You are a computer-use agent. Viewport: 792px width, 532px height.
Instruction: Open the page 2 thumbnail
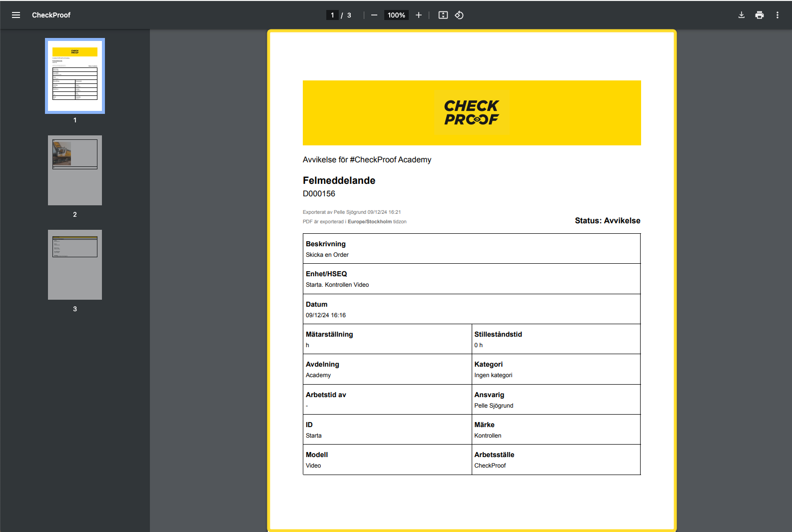[x=75, y=170]
